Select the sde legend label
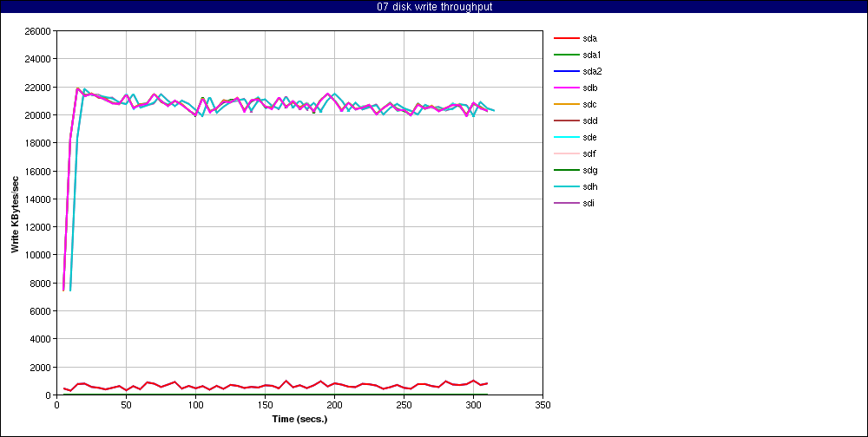 click(590, 137)
